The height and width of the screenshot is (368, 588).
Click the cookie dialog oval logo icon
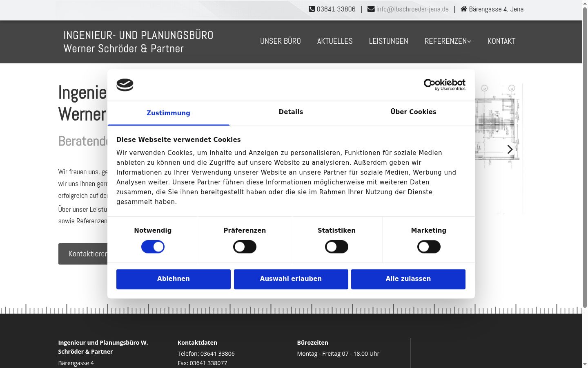(x=125, y=85)
